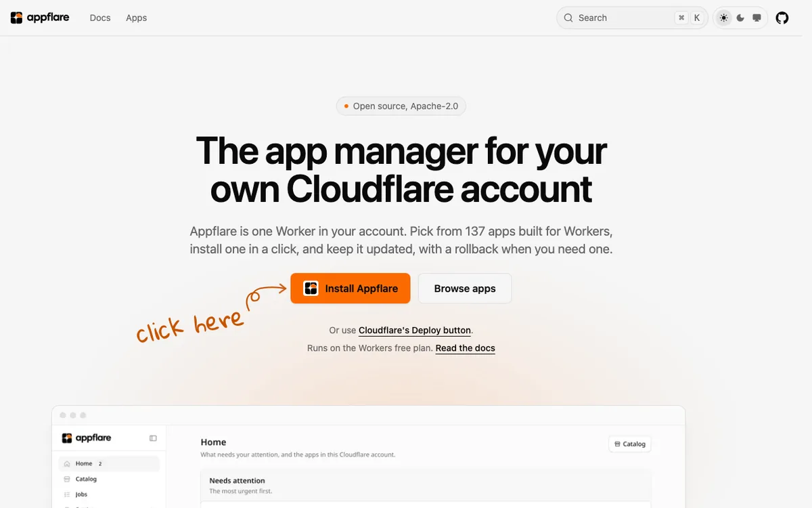Image resolution: width=812 pixels, height=508 pixels.
Task: Click the Browse apps button
Action: click(465, 289)
